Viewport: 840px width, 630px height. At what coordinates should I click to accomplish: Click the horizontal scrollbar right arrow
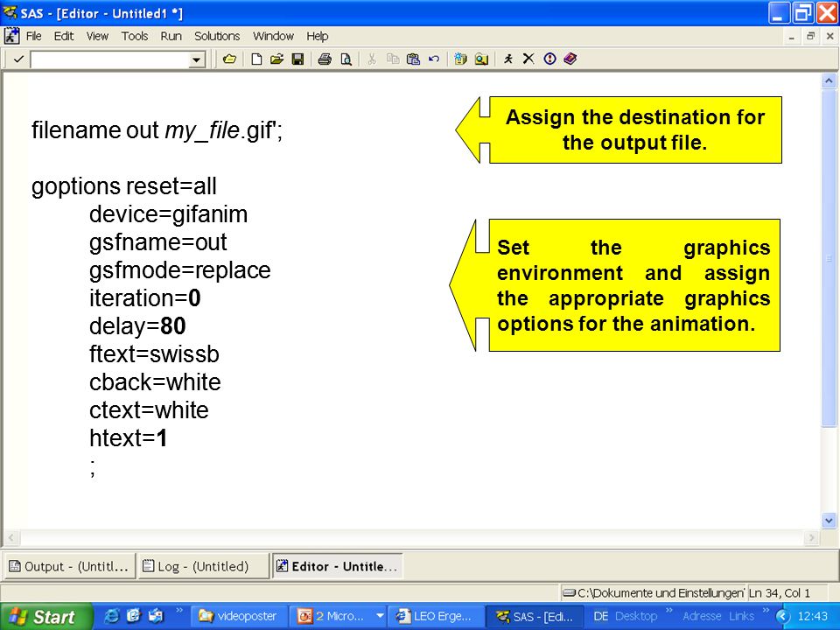coord(812,537)
